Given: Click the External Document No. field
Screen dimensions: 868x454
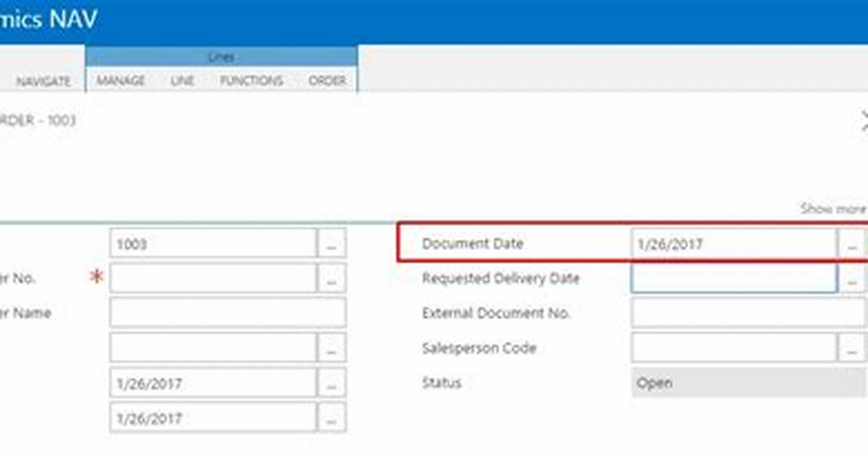Looking at the screenshot, I should (749, 313).
